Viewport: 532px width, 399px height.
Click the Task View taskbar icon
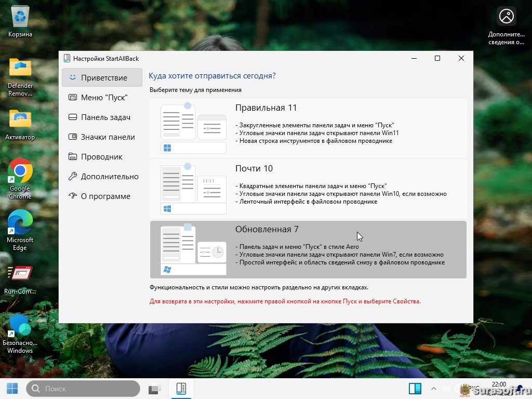pos(154,389)
